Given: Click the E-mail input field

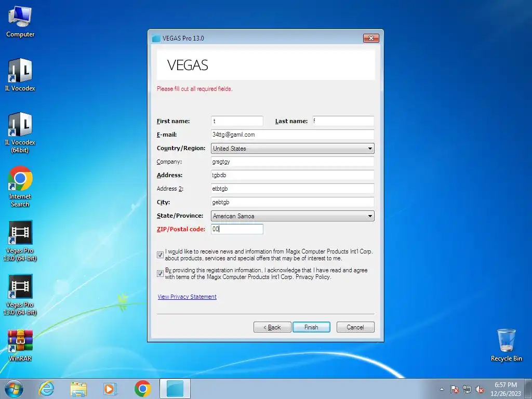Looking at the screenshot, I should click(292, 135).
